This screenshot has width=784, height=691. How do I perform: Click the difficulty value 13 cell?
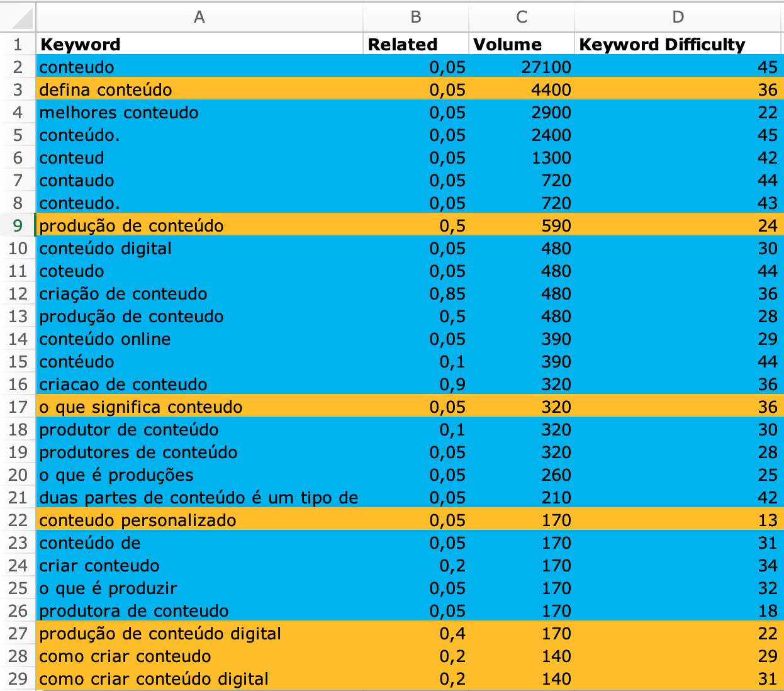pos(678,520)
